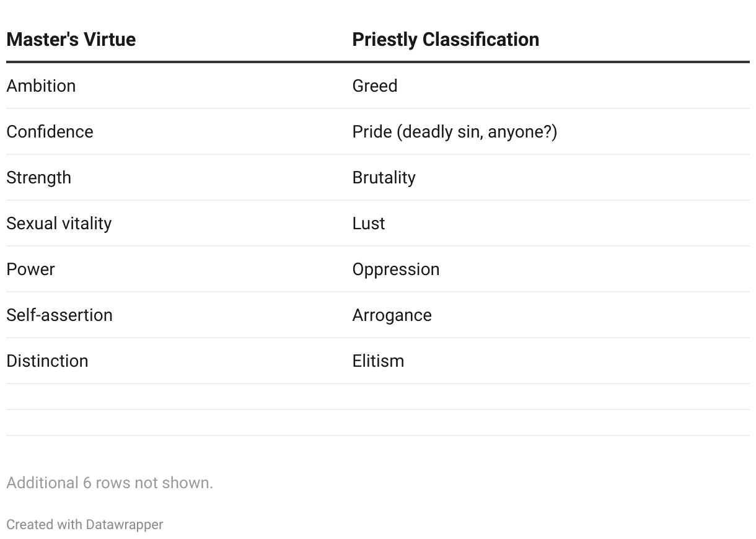
Task: Click the Confidence table cell
Action: tap(50, 131)
